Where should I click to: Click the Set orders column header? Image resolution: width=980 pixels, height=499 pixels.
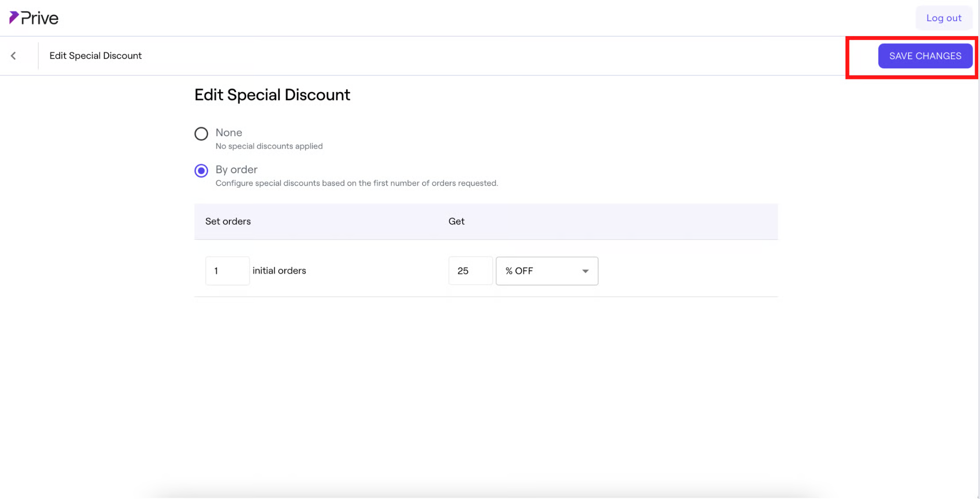[x=228, y=221]
